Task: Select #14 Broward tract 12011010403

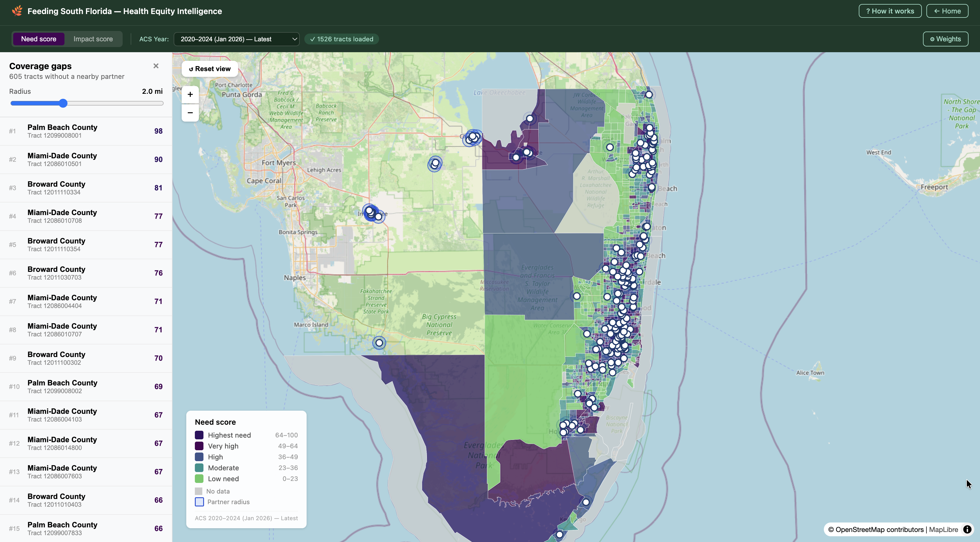Action: point(86,500)
